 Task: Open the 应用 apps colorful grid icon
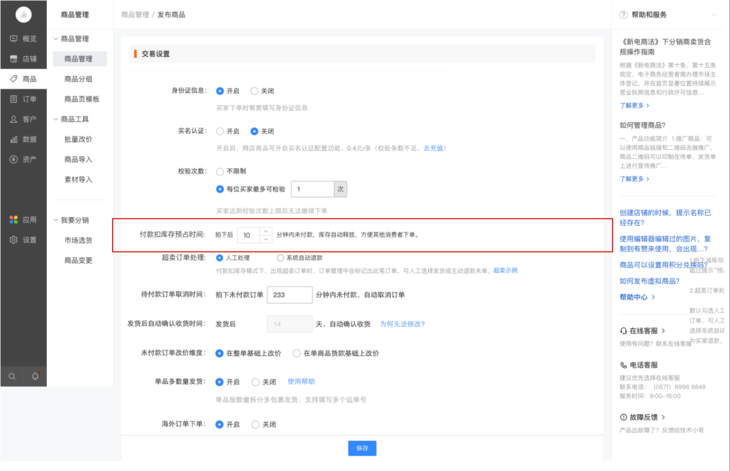pos(14,219)
